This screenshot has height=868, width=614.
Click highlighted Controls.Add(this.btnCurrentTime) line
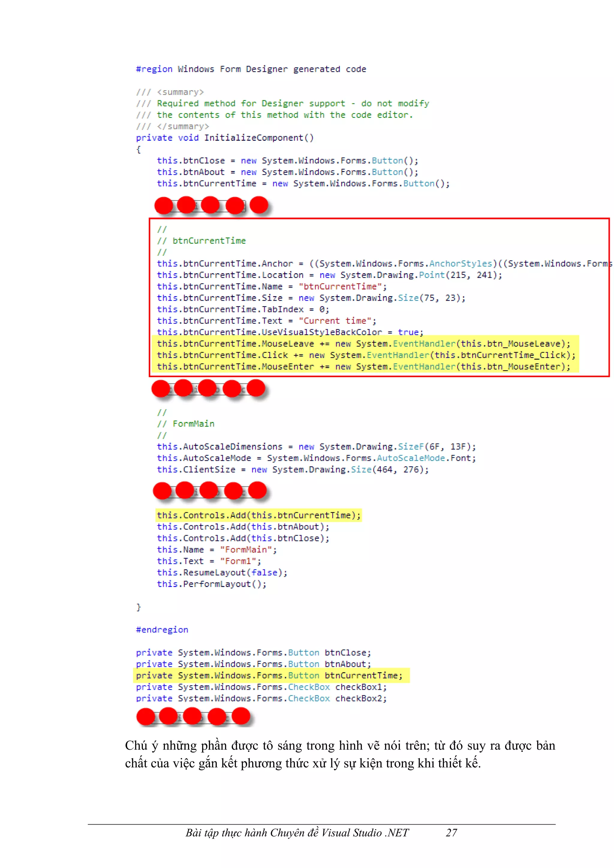[x=259, y=515]
